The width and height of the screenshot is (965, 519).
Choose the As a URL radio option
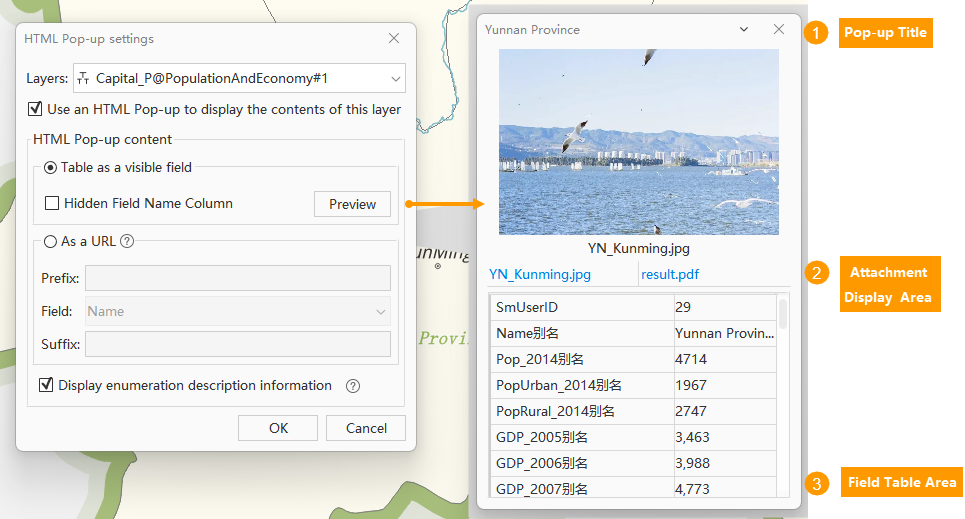tap(50, 240)
